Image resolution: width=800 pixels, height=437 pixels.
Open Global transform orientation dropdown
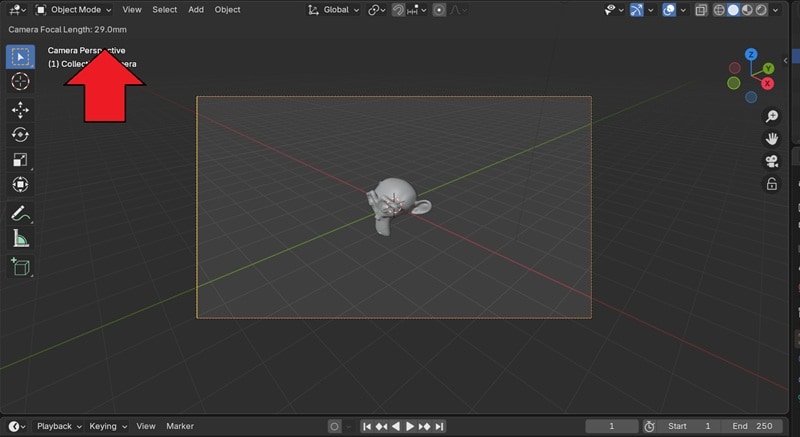(x=334, y=10)
